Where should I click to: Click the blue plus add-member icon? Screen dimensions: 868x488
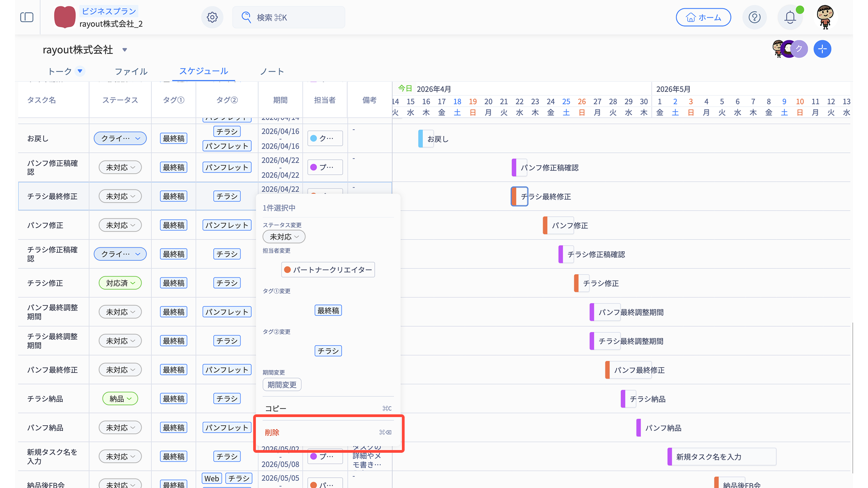tap(822, 49)
